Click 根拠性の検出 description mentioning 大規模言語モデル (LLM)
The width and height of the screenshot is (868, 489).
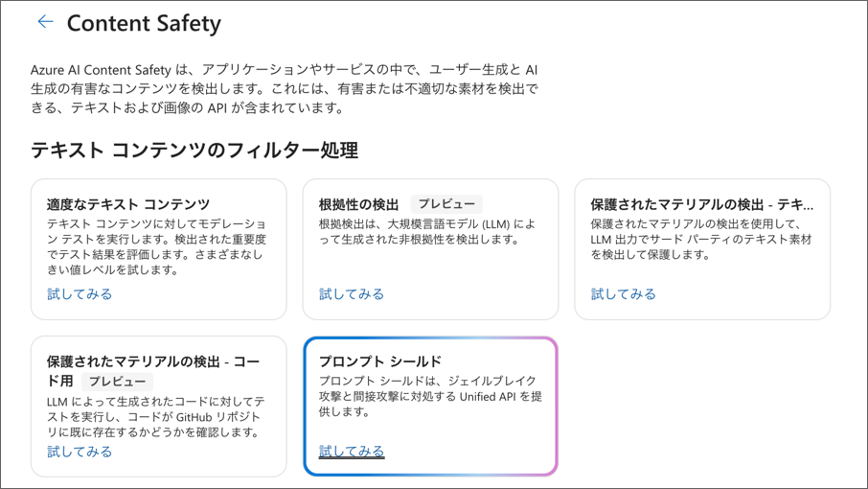coord(426,231)
